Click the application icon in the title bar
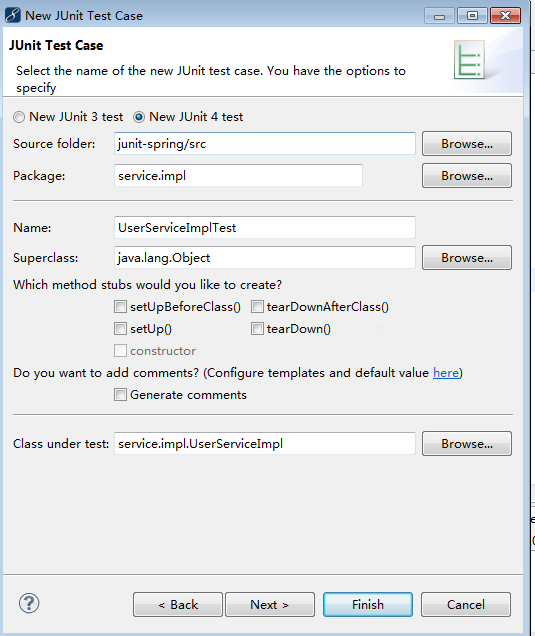 12,15
